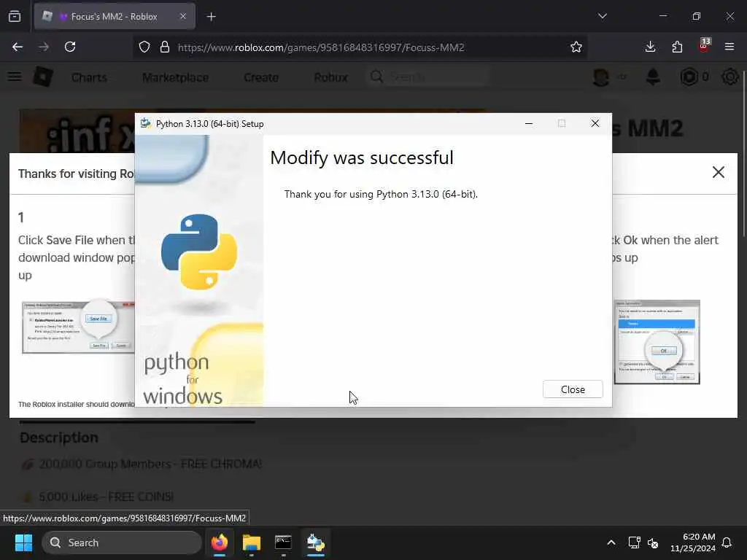Screen dimensions: 747x560
Task: Open the Firefox View icon in the tab bar
Action: click(x=15, y=16)
